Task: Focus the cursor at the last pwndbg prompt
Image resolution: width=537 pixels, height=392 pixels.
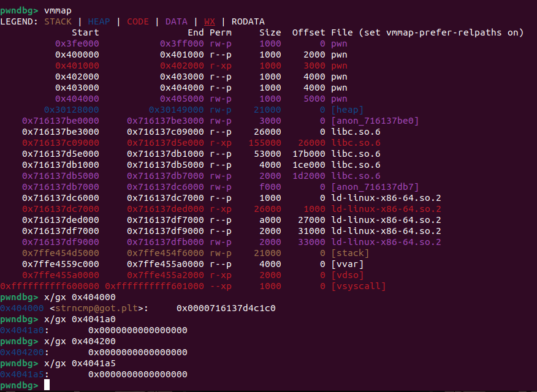Action: point(47,385)
